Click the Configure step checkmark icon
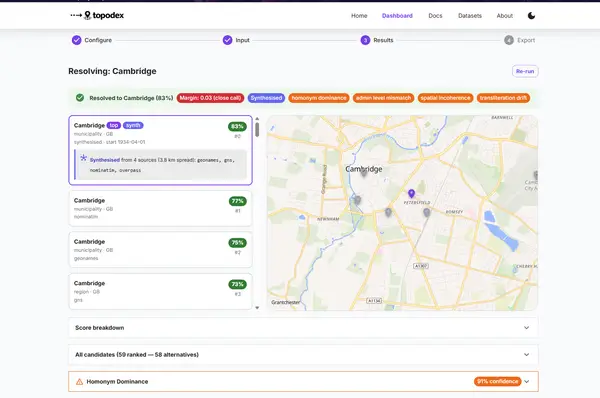The height and width of the screenshot is (398, 600). tap(77, 40)
